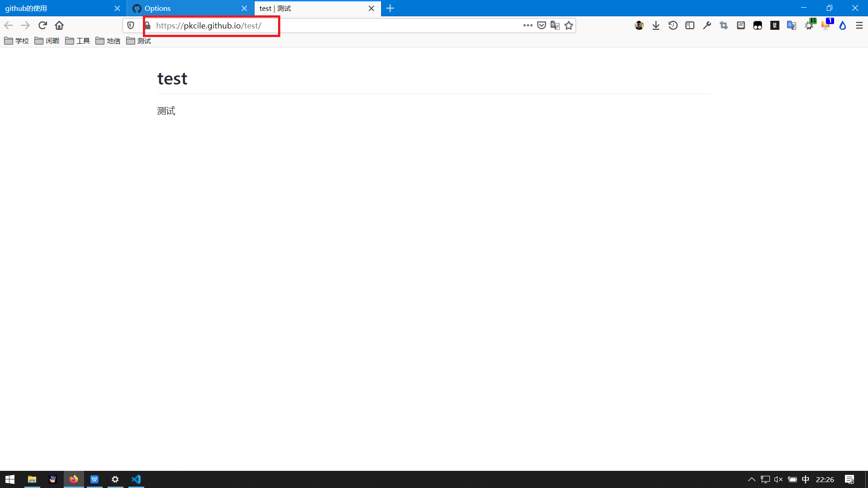Image resolution: width=868 pixels, height=488 pixels.
Task: Open the Downloads panel
Action: [656, 25]
